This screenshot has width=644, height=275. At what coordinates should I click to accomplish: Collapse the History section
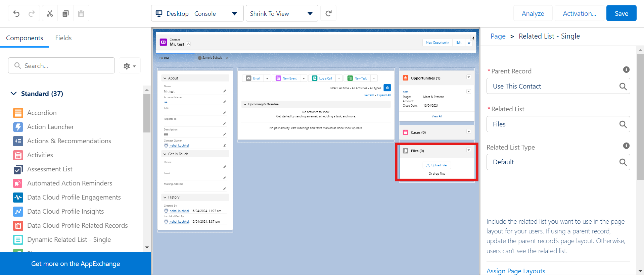165,197
